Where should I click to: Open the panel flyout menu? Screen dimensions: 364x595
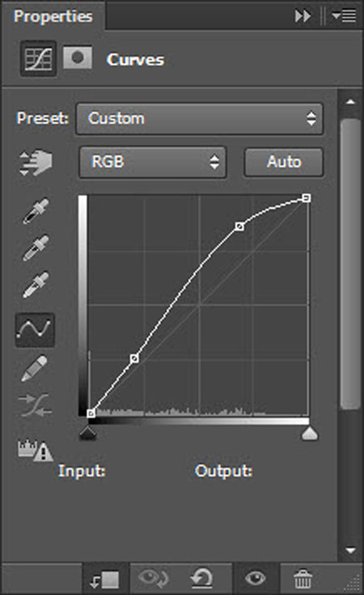tap(344, 16)
